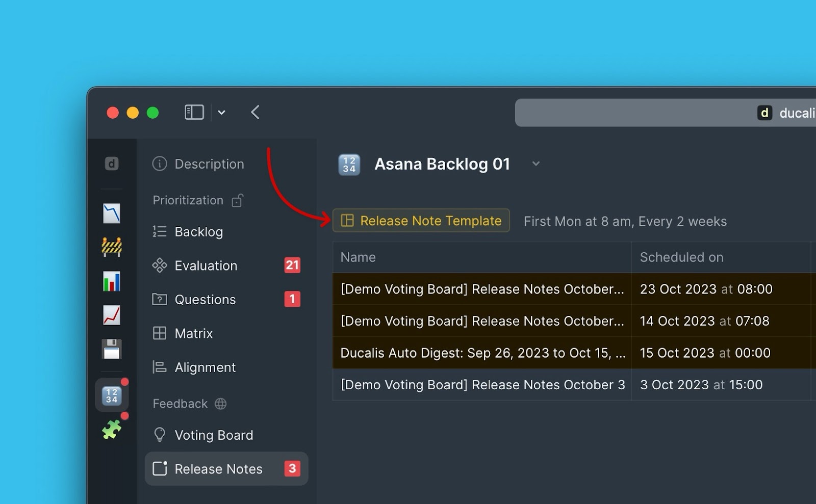Select the bar chart board icon
816x504 pixels.
[x=112, y=281]
